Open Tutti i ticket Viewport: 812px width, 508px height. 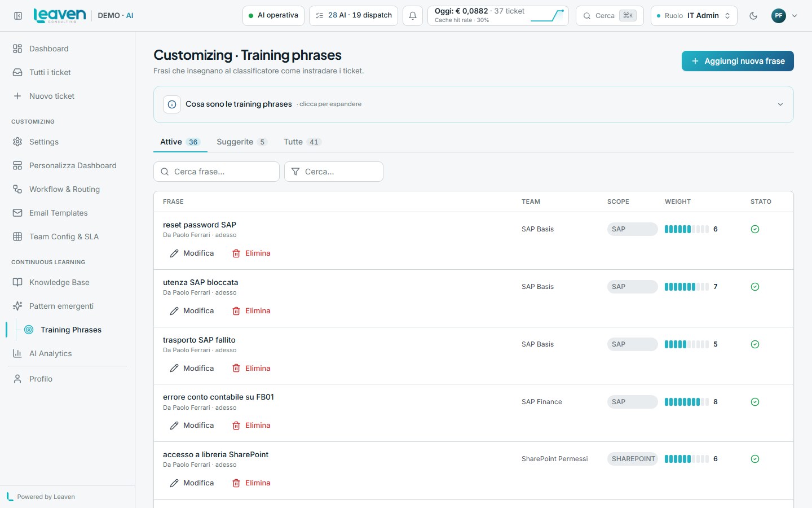click(x=68, y=72)
